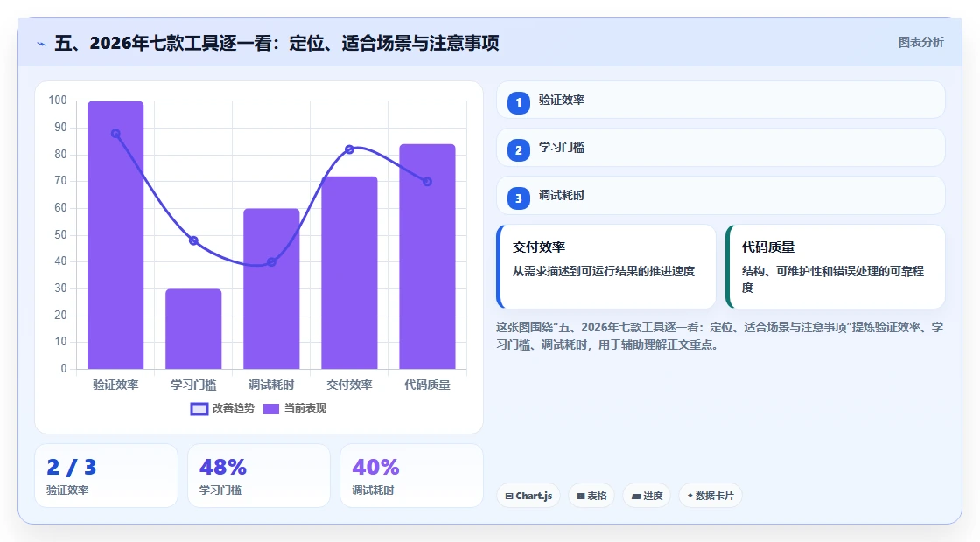
Task: Select the 表格 tag
Action: (591, 496)
